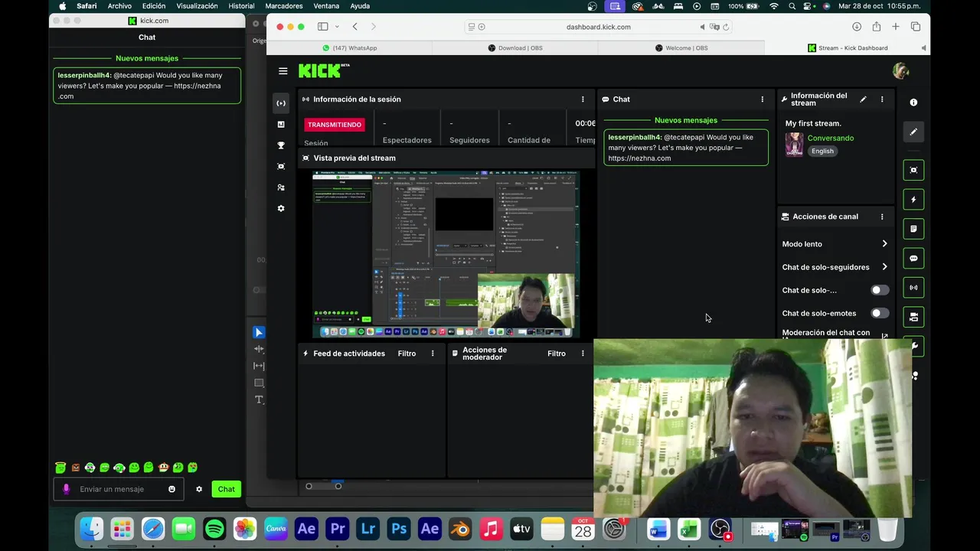This screenshot has width=980, height=551.
Task: Switch to the Download | OBS tab
Action: point(514,48)
